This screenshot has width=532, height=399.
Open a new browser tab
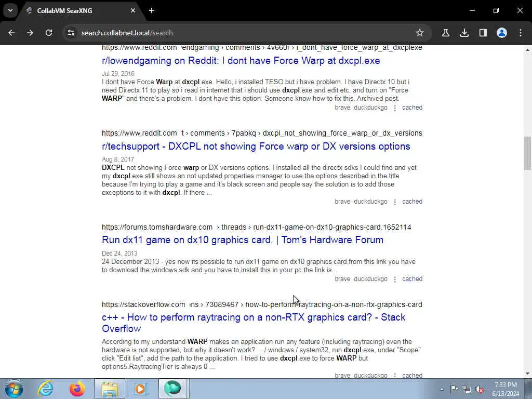[x=152, y=10]
